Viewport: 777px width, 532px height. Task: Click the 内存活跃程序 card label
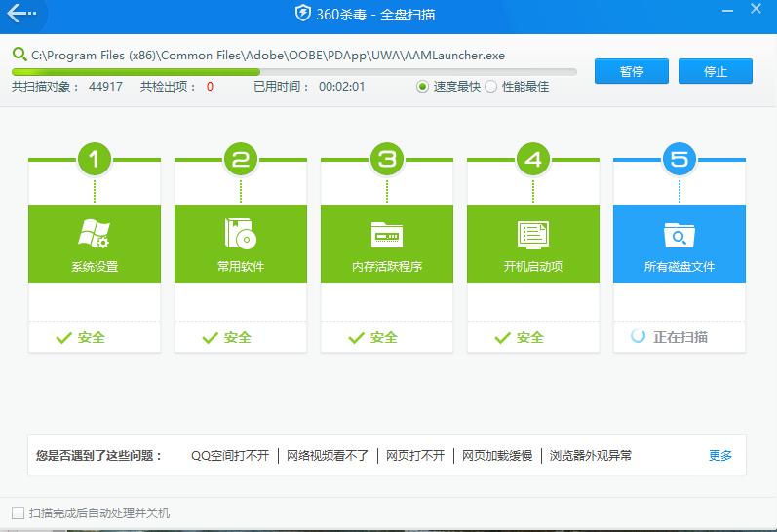[x=387, y=267]
